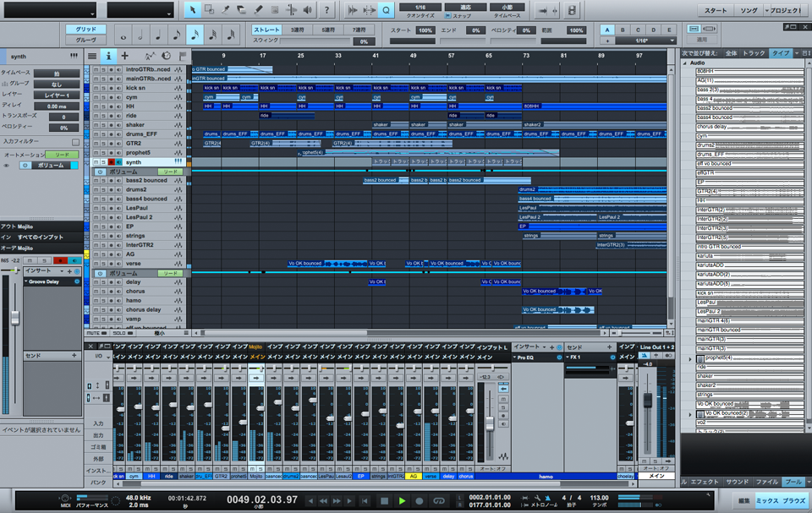Disarm record on the synth track

(111, 162)
